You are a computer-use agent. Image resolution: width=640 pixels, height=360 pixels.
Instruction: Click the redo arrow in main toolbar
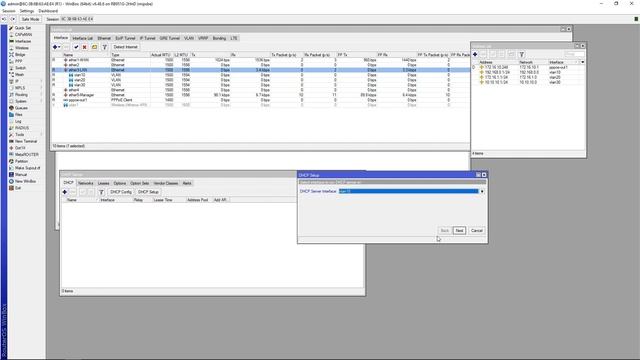click(x=13, y=19)
